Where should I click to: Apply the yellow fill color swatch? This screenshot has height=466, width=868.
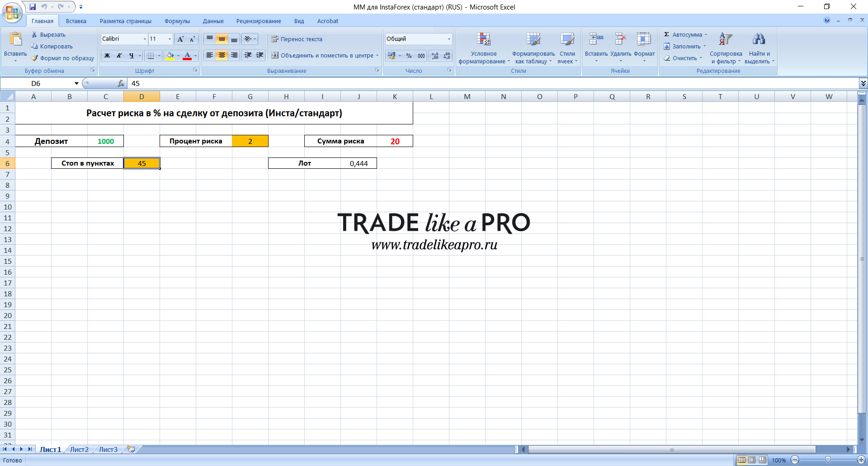coord(170,56)
